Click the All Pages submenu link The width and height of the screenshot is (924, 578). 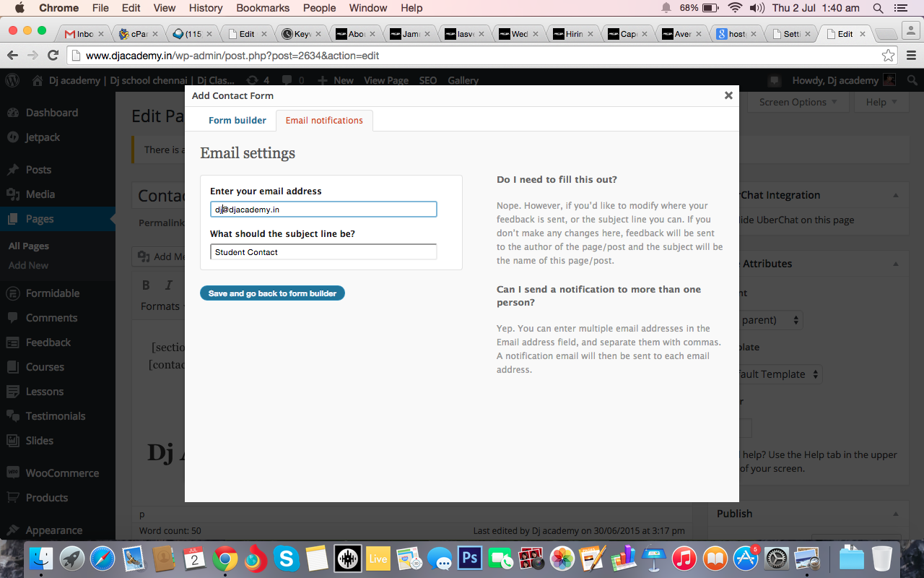tap(29, 246)
